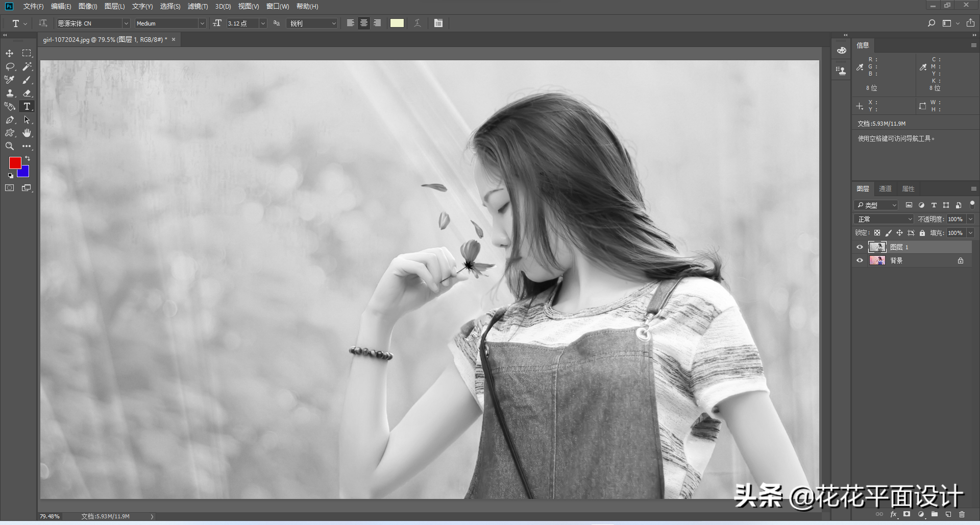Open the 3.12 点 font size dropdown

click(263, 23)
